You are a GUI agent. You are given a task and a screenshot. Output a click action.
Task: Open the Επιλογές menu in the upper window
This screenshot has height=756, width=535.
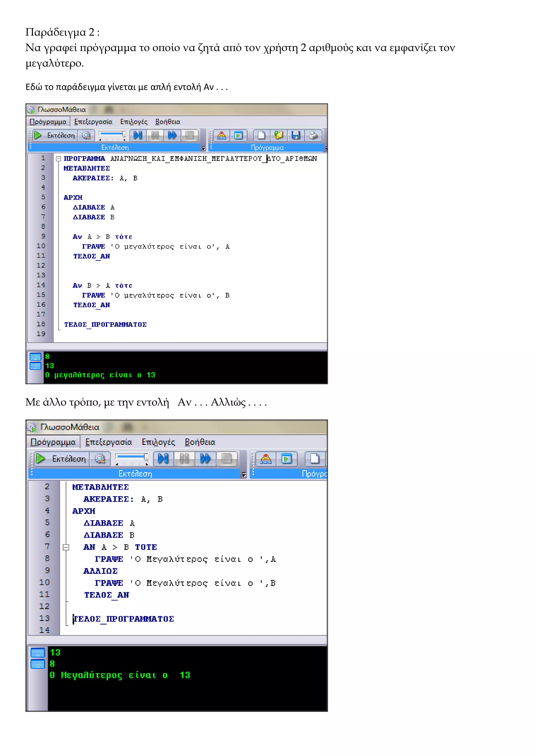coord(134,122)
